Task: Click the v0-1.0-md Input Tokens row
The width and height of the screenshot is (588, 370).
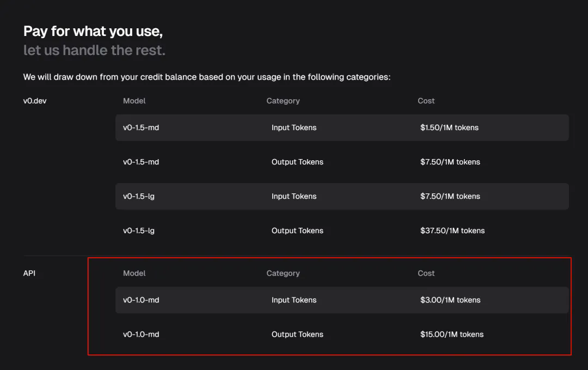Action: [x=342, y=300]
